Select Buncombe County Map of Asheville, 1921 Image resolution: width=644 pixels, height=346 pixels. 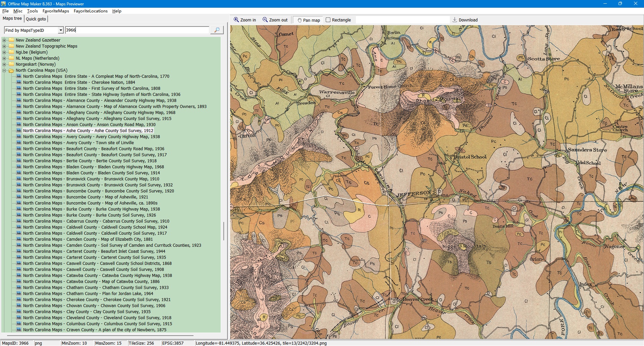(86, 197)
